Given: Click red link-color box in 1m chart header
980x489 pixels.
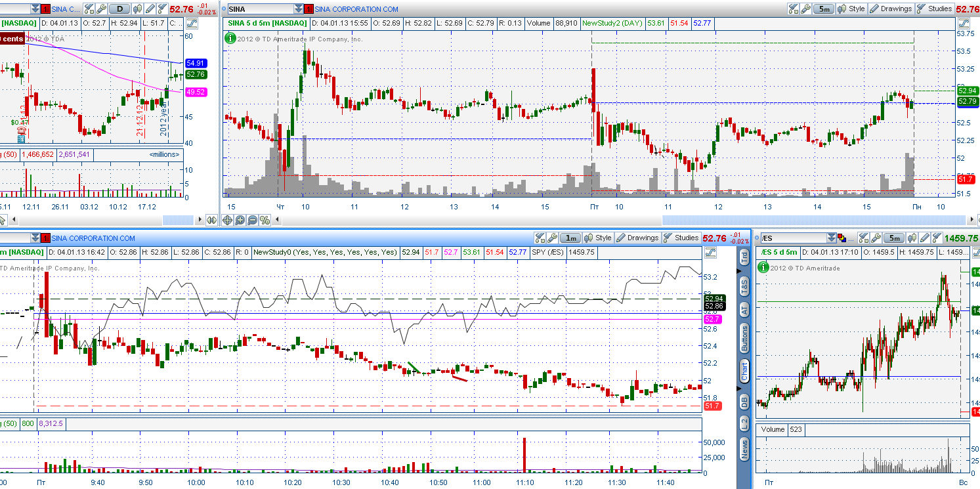Looking at the screenshot, I should (x=45, y=238).
